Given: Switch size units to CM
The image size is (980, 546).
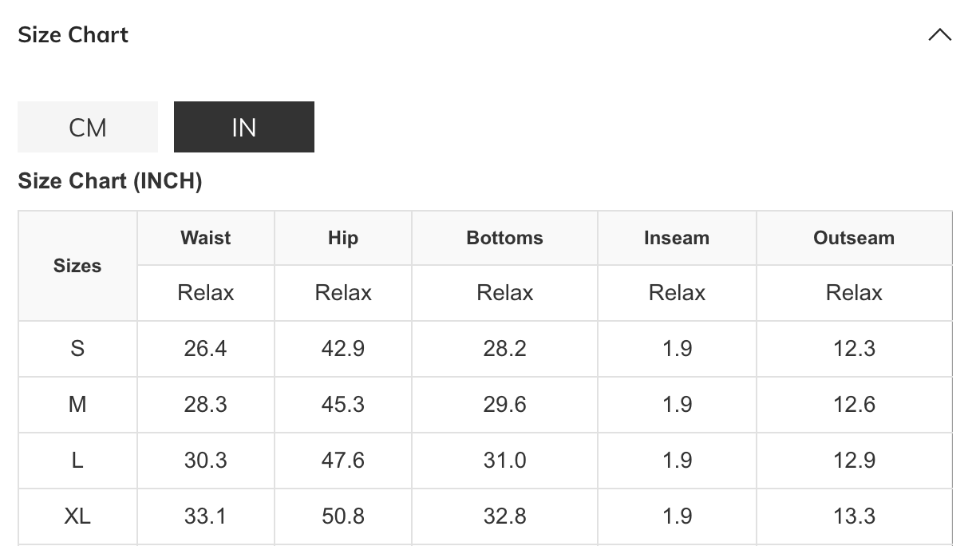Looking at the screenshot, I should 88,127.
